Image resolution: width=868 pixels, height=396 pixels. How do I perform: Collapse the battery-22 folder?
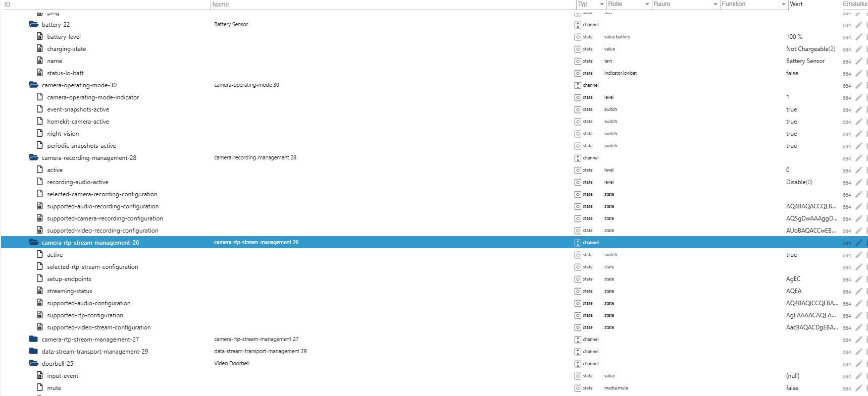pyautogui.click(x=34, y=24)
